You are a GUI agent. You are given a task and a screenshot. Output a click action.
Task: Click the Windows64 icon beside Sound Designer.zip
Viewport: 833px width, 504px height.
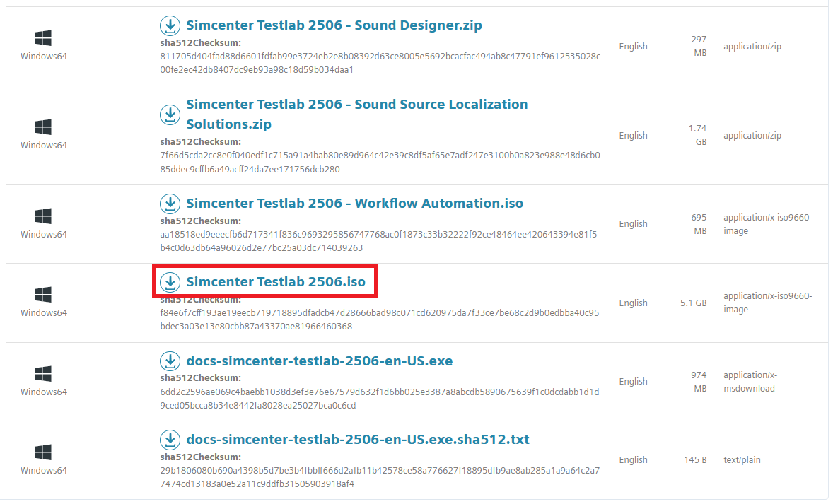[44, 39]
